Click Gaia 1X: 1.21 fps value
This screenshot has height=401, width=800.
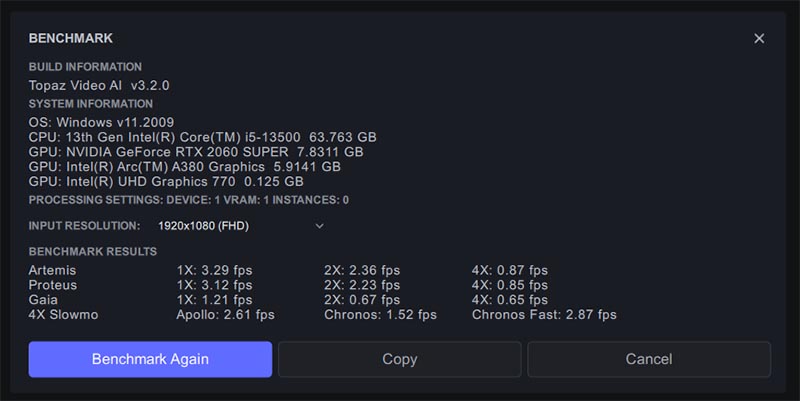(214, 300)
